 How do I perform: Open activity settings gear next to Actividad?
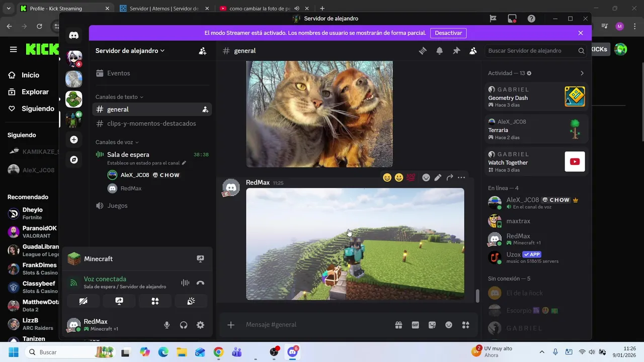point(529,73)
